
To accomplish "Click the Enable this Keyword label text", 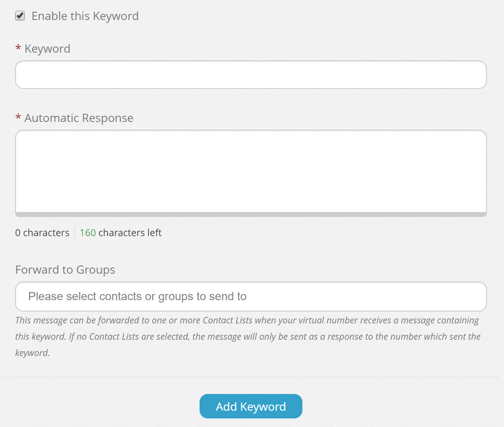I will point(85,15).
